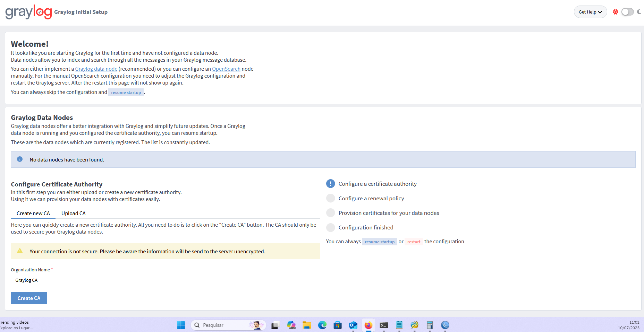644x332 pixels.
Task: Click the Pesquisar taskbar search box
Action: pos(228,325)
